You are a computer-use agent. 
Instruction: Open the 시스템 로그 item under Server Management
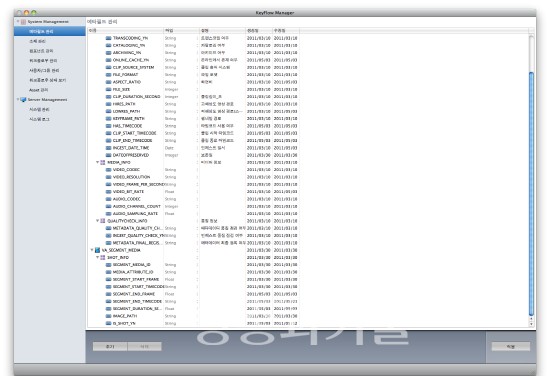point(39,119)
